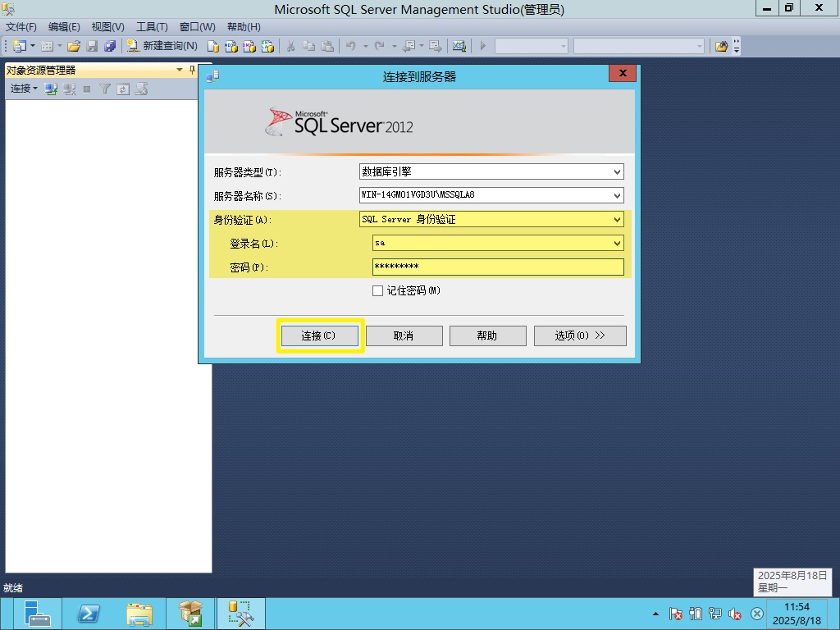
Task: Expand the 身份验证 dropdown
Action: pos(617,219)
